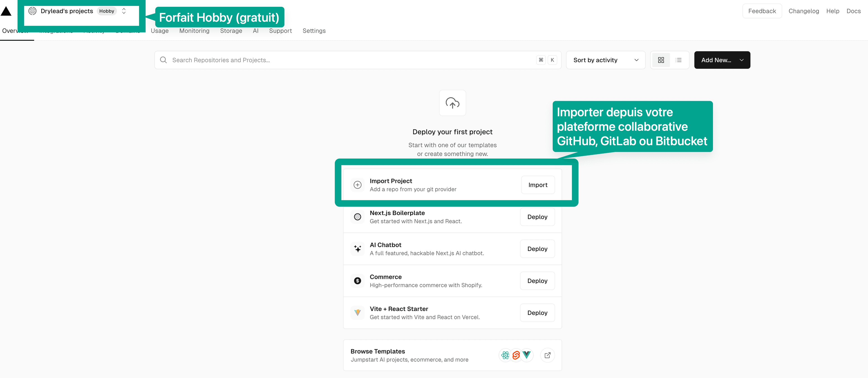Screen dimensions: 868x378
Task: Click the Import button
Action: click(x=538, y=185)
